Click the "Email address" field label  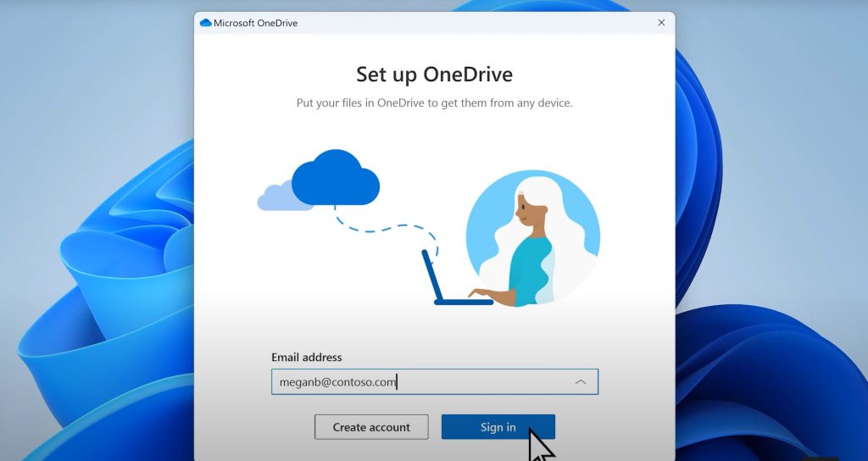coord(307,358)
